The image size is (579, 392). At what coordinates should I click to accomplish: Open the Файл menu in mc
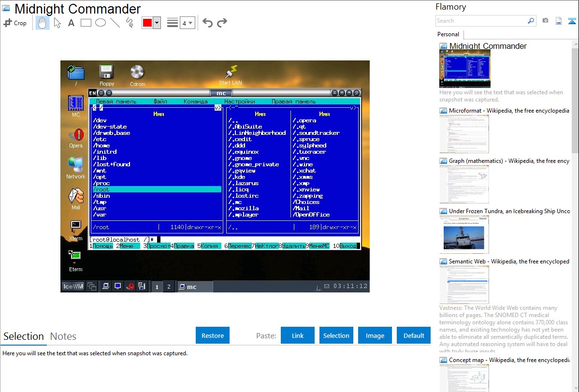click(160, 102)
